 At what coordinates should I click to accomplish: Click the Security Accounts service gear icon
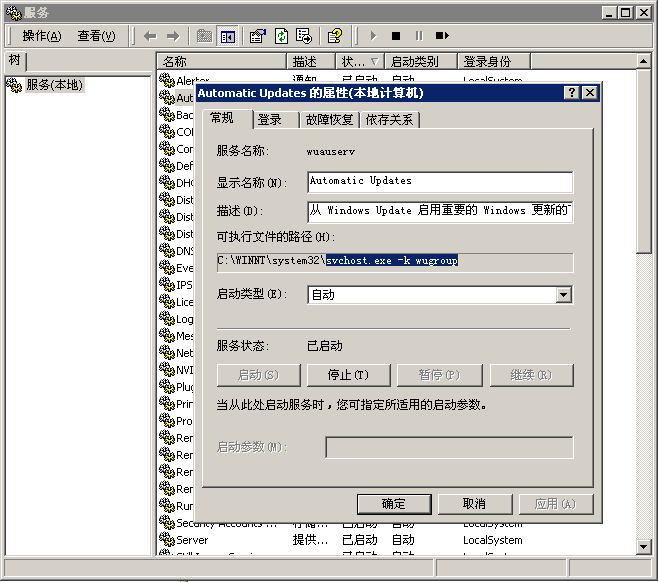[167, 522]
